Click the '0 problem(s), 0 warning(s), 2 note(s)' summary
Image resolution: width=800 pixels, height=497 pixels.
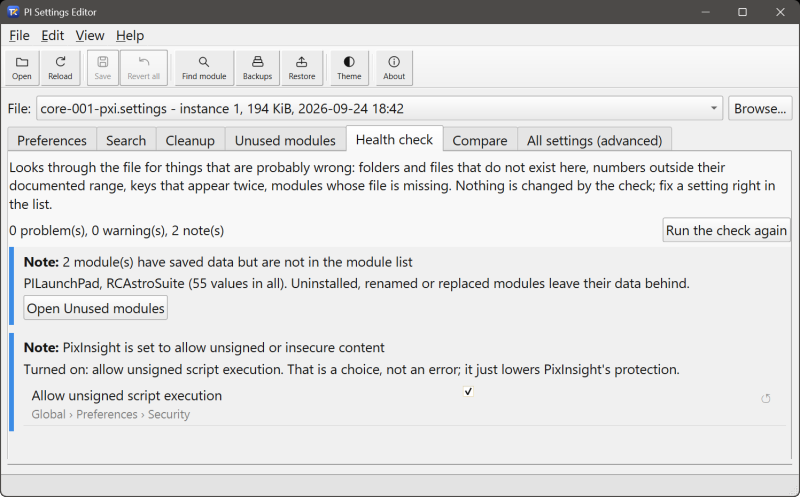(x=117, y=231)
